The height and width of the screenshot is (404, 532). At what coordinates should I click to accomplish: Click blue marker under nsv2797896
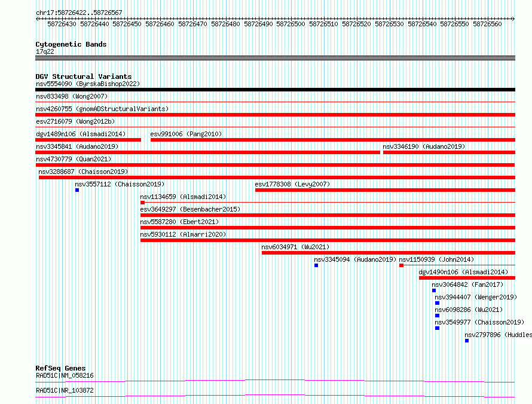(x=467, y=341)
